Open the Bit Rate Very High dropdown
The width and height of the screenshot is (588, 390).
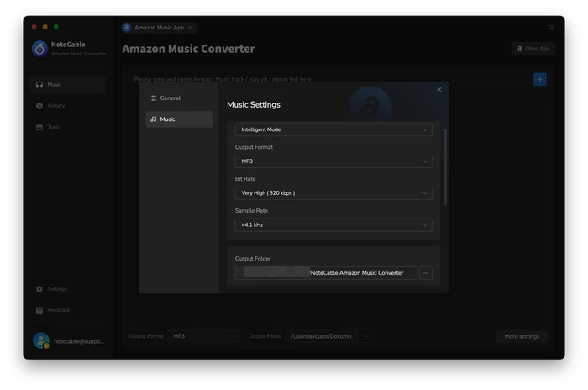pos(333,193)
